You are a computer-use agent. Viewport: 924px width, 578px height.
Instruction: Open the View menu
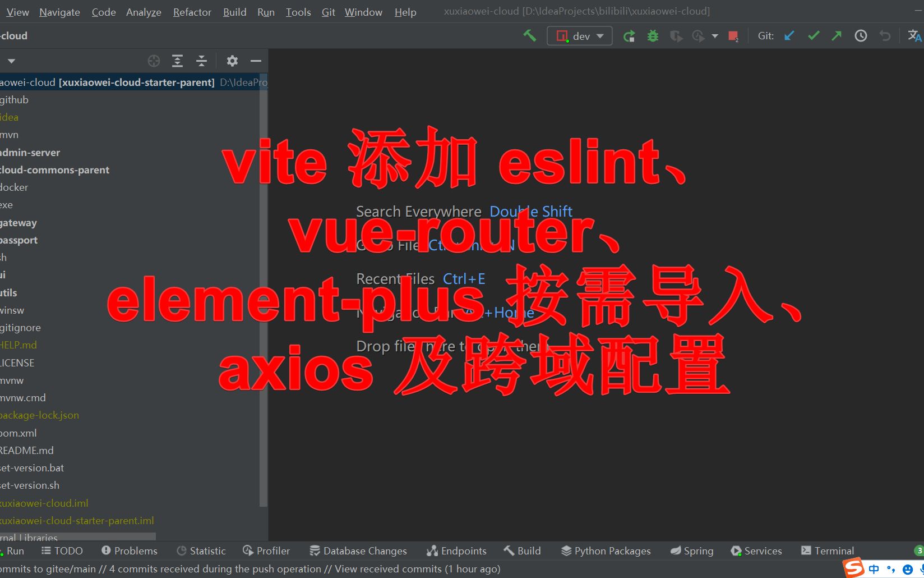coord(17,12)
